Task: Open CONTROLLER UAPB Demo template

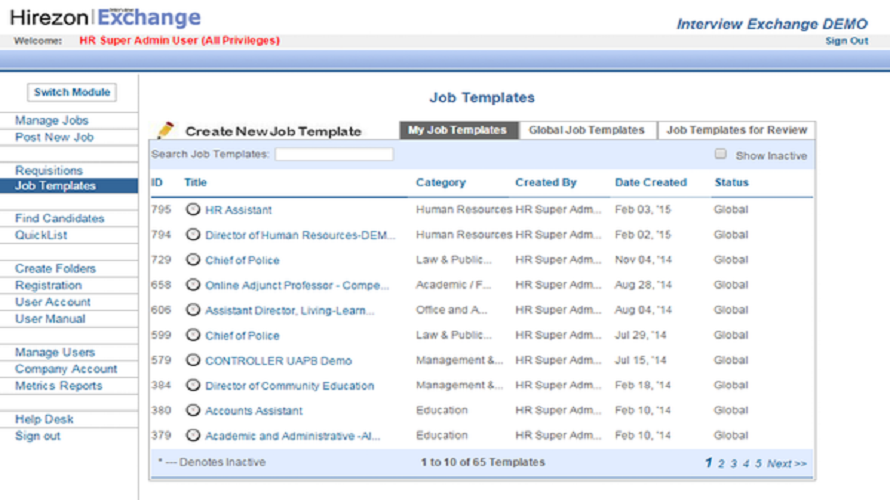Action: (278, 361)
